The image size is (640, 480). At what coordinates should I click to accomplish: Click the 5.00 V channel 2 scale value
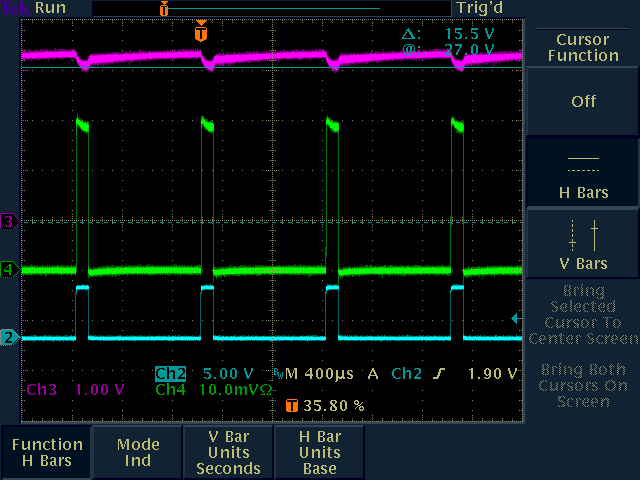point(228,373)
